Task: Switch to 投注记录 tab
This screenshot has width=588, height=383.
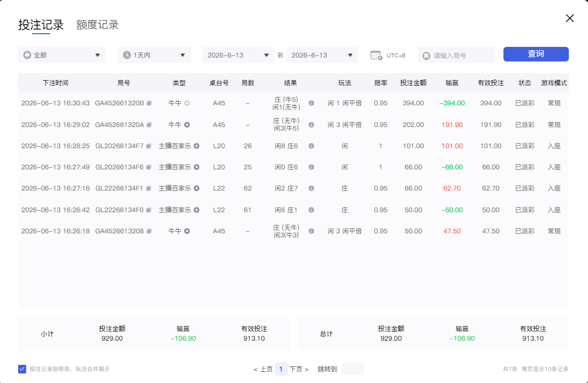Action: coord(41,25)
